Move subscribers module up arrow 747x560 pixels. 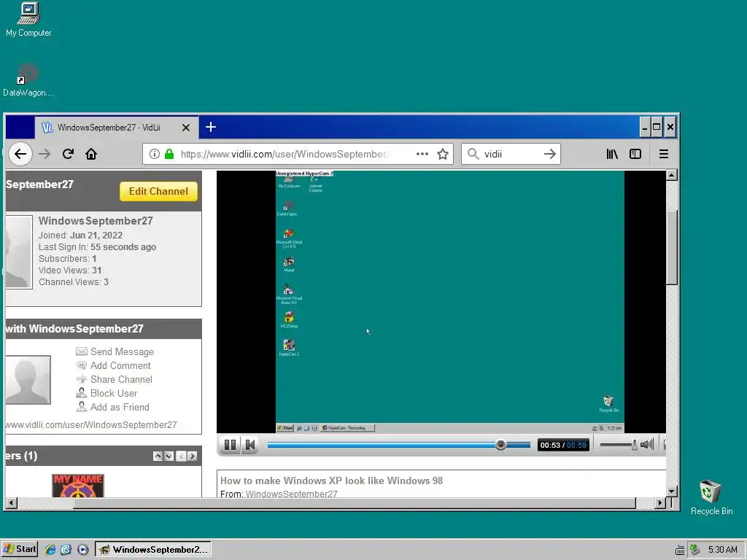point(158,456)
